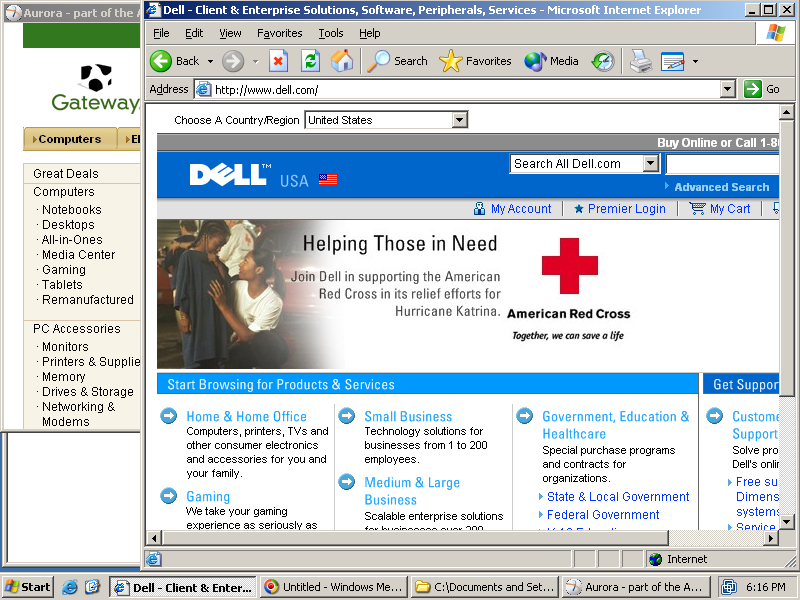Switch to Untitled - Windows Media taskbar button
800x600 pixels.
[334, 587]
